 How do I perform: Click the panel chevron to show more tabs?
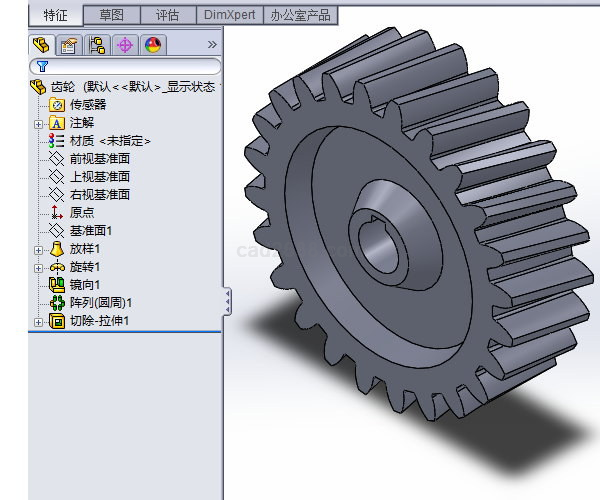coord(211,45)
